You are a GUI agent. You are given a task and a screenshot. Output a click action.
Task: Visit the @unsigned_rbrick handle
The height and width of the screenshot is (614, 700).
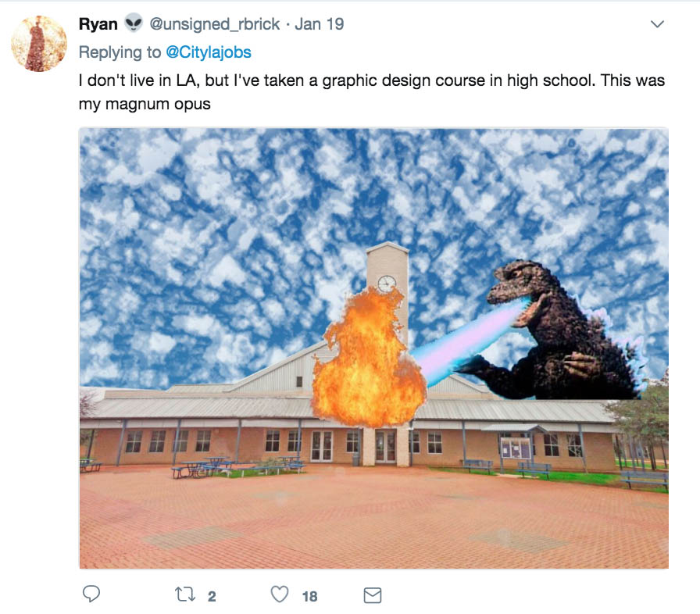[214, 24]
